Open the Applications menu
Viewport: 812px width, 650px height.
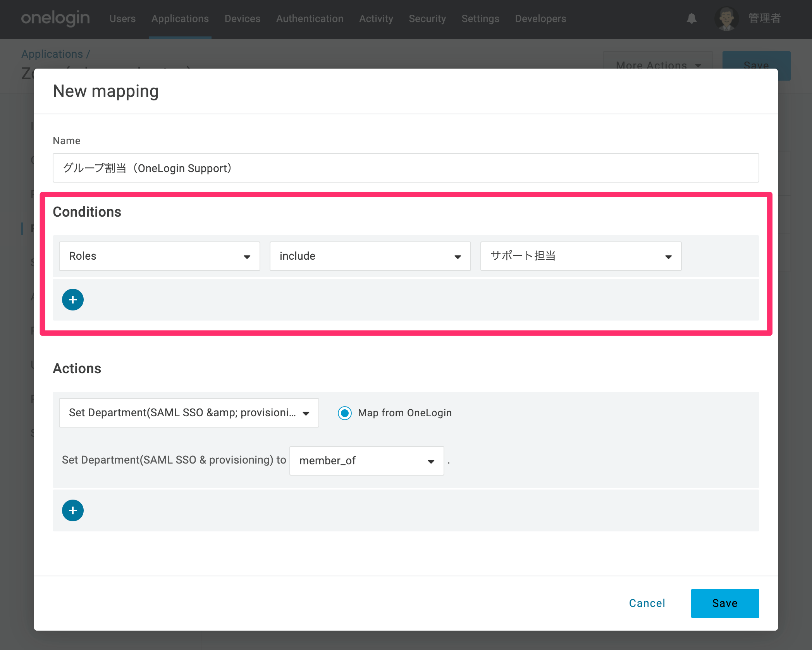pos(180,19)
